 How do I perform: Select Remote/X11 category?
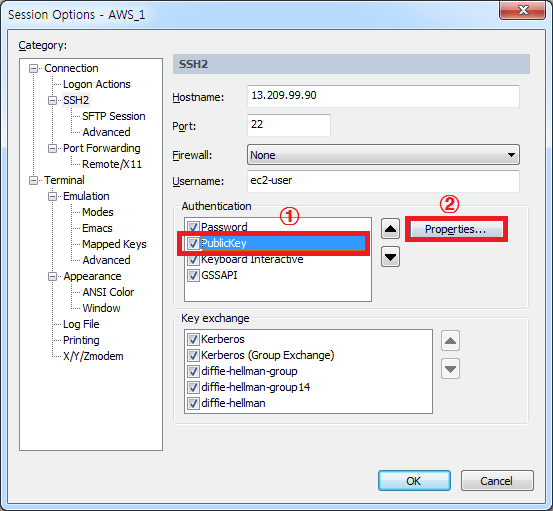click(112, 164)
